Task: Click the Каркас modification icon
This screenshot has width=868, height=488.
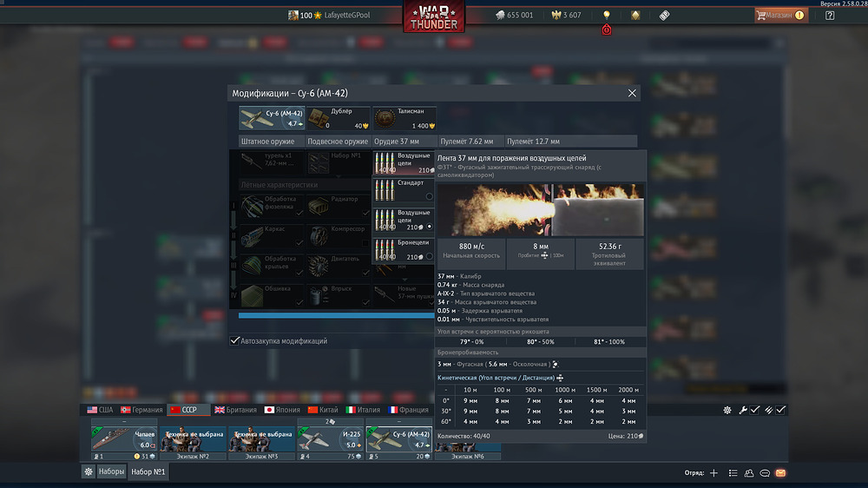Action: click(x=253, y=235)
